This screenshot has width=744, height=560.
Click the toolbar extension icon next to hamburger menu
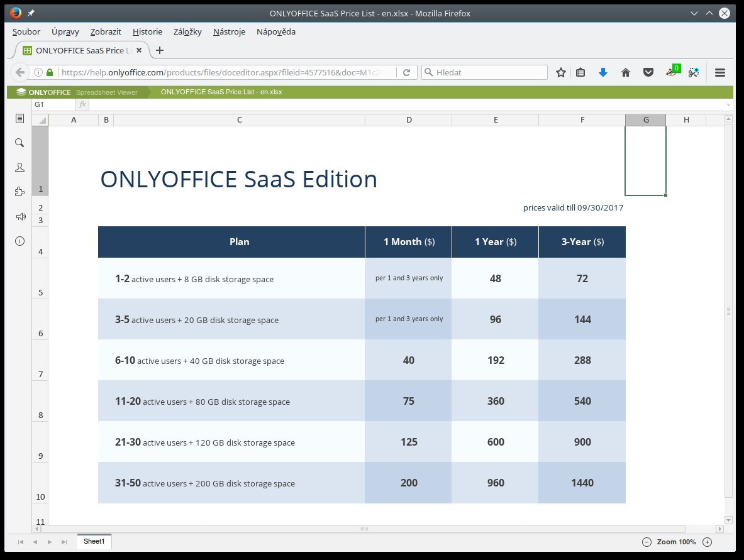[694, 72]
